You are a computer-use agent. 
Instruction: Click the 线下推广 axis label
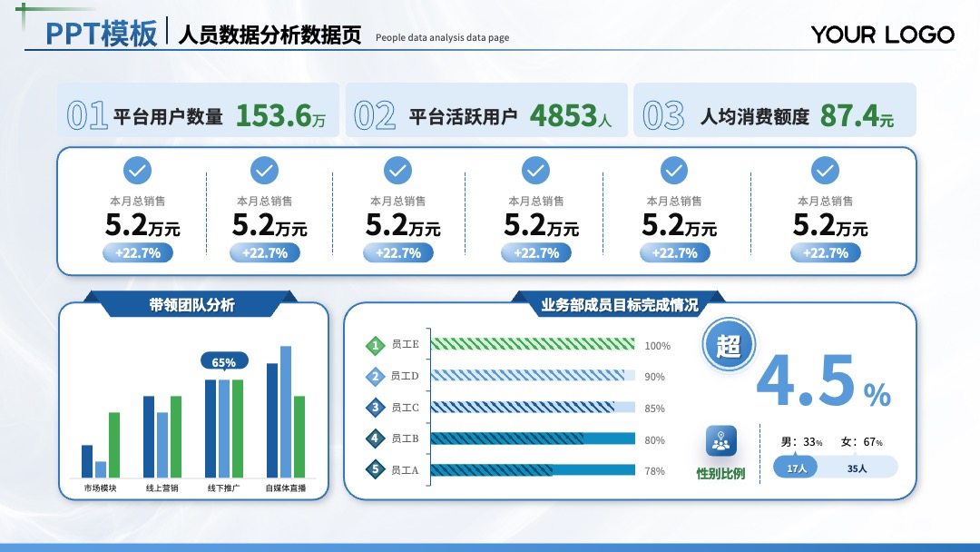pyautogui.click(x=223, y=488)
